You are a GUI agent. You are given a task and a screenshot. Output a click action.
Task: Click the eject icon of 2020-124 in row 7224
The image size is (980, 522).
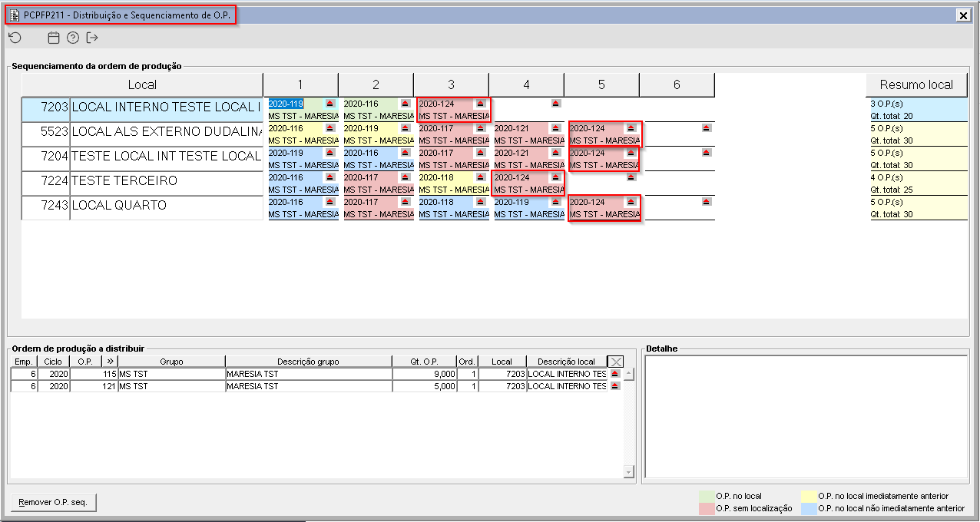556,177
